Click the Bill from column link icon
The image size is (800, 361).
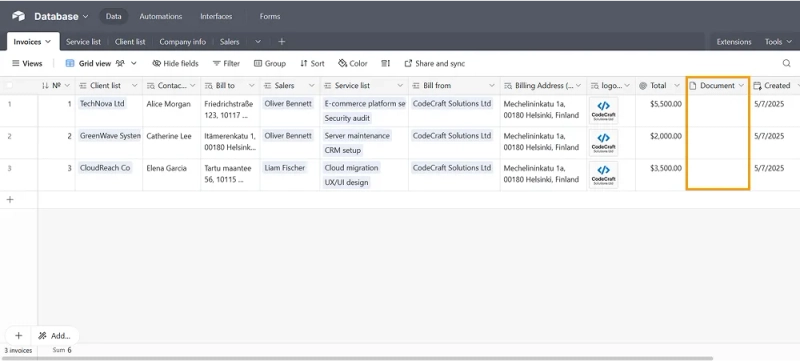tap(416, 86)
